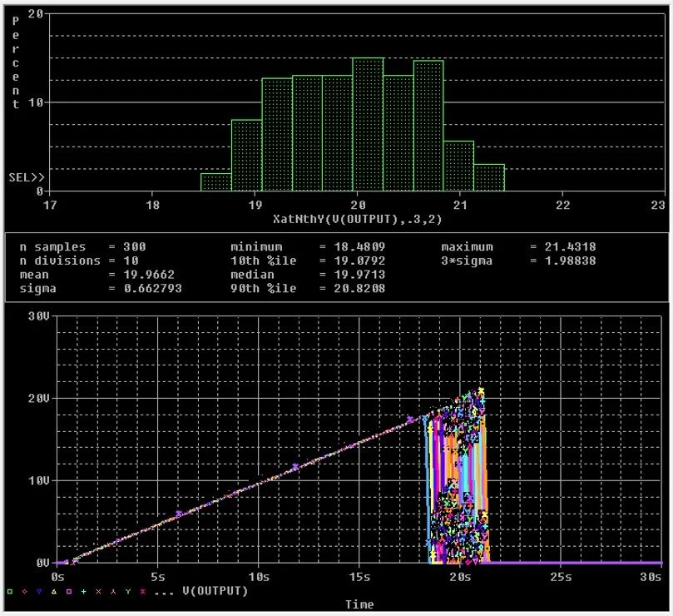Click the 10th %ile value 19.0792
673x616 pixels.
click(x=359, y=261)
